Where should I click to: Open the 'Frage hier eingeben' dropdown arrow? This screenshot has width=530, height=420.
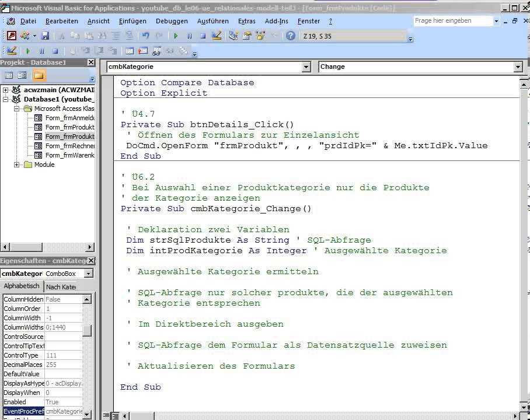pyautogui.click(x=496, y=21)
